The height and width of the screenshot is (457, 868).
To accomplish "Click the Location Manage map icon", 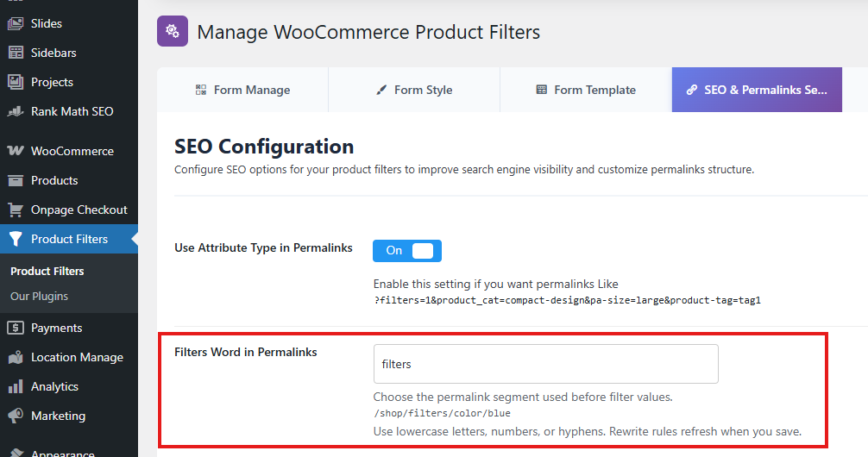I will coord(16,357).
